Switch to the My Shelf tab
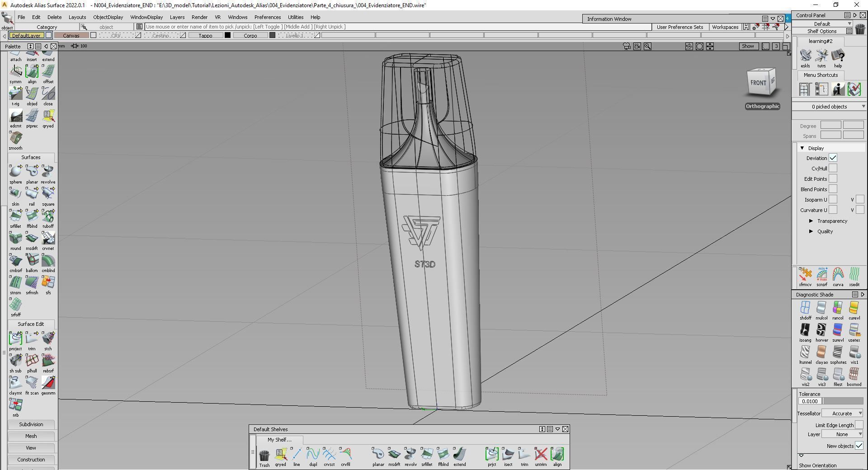Viewport: 868px width, 470px height. 279,440
